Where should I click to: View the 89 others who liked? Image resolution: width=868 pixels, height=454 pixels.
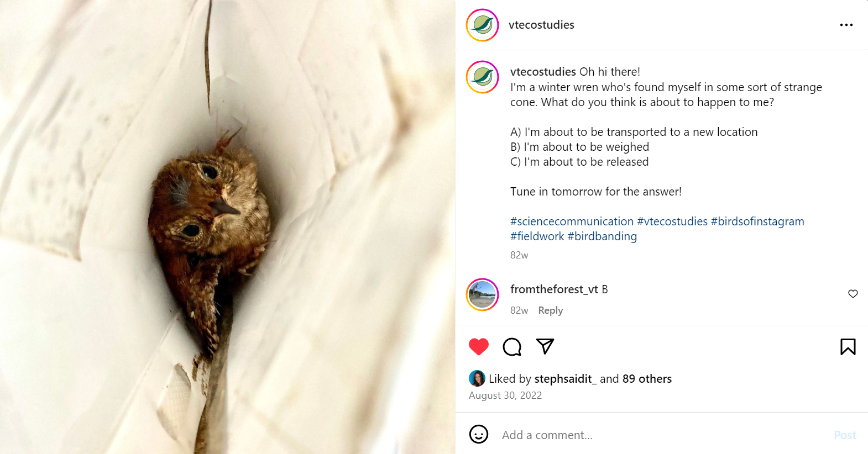(647, 379)
